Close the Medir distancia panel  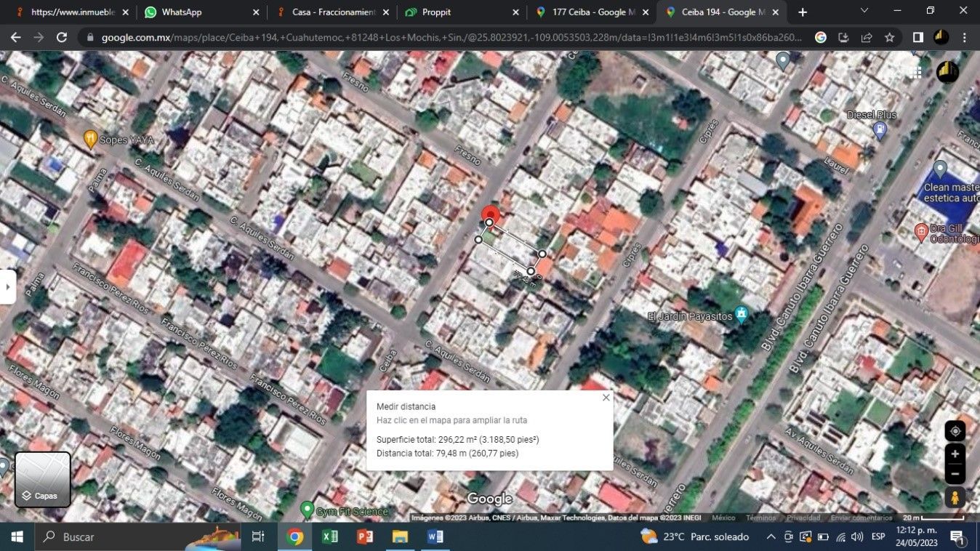point(606,398)
